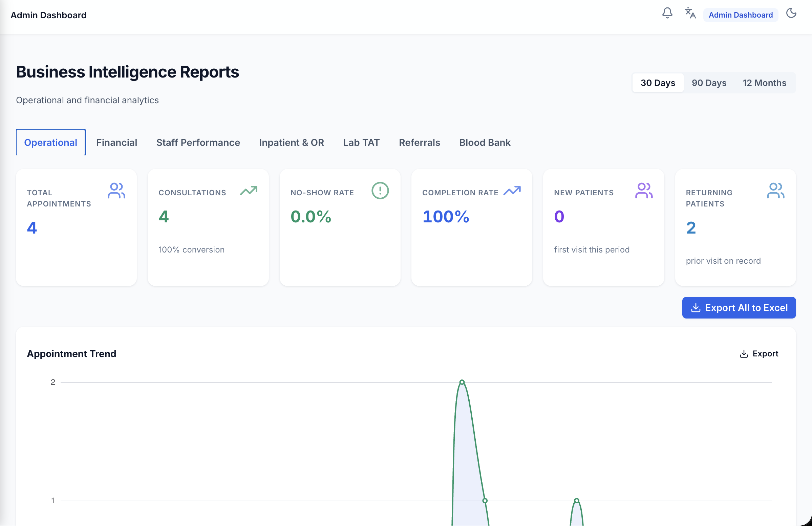Click the download icon in Export All button
812x526 pixels.
(696, 308)
